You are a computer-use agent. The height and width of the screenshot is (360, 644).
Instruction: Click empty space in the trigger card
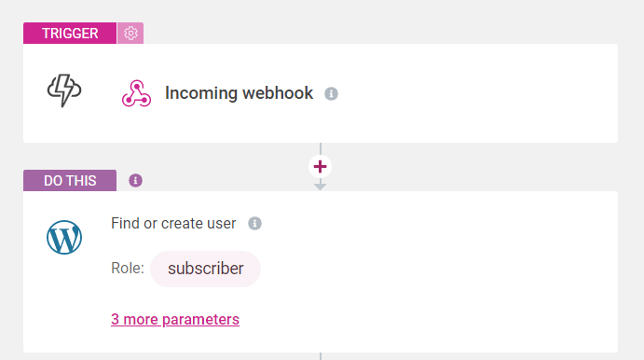pyautogui.click(x=473, y=93)
